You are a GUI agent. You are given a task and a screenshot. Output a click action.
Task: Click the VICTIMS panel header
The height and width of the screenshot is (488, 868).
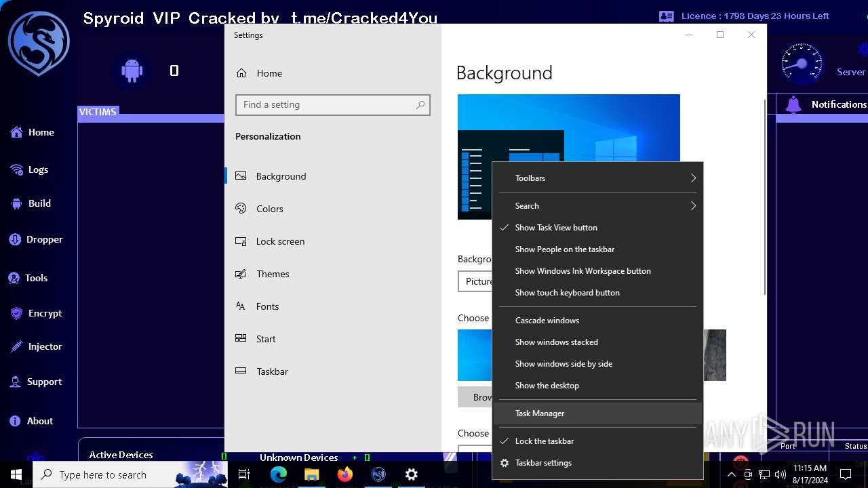point(98,112)
